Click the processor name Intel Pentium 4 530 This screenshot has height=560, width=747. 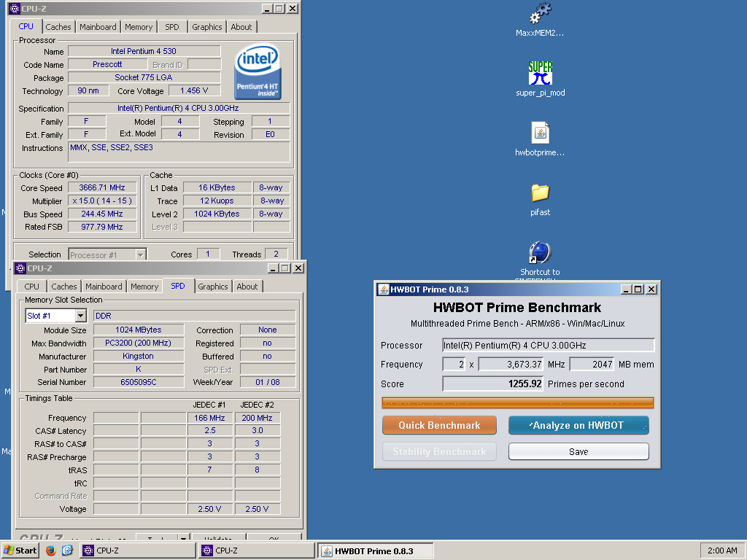(x=144, y=51)
